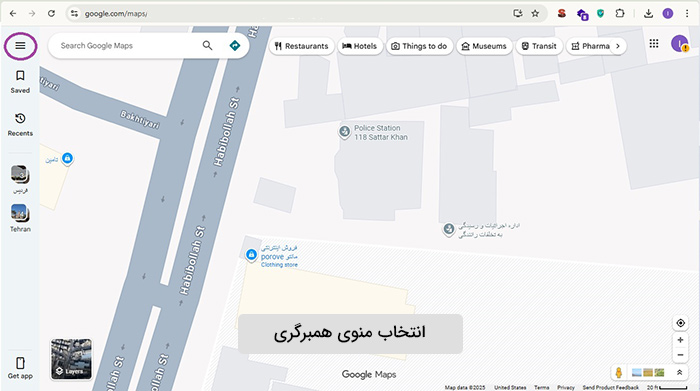Open the Chrome three-dot menu

coord(687,13)
